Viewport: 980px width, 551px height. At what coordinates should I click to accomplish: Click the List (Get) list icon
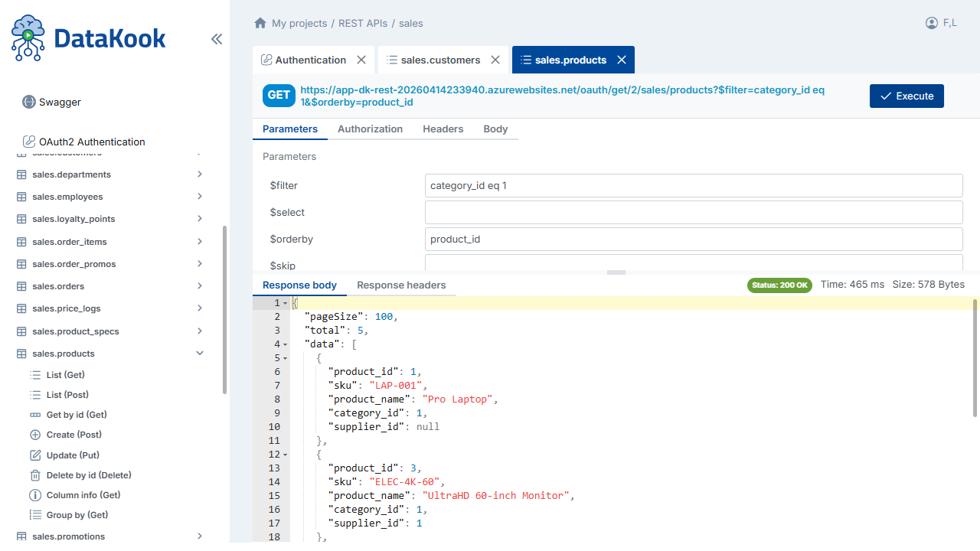[x=35, y=375]
